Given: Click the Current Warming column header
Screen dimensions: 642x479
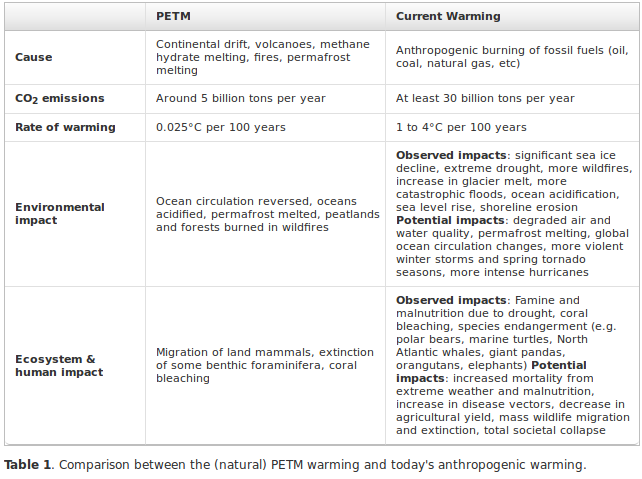Looking at the screenshot, I should (x=446, y=16).
